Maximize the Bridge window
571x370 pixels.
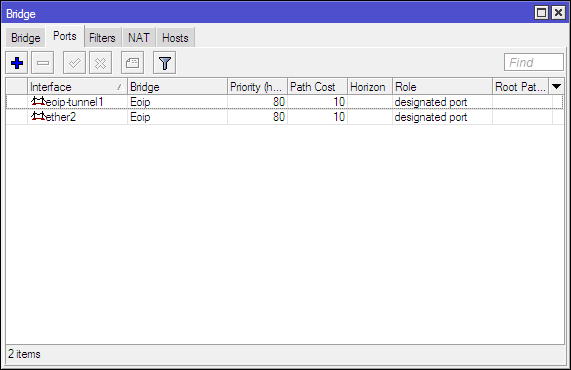click(542, 13)
